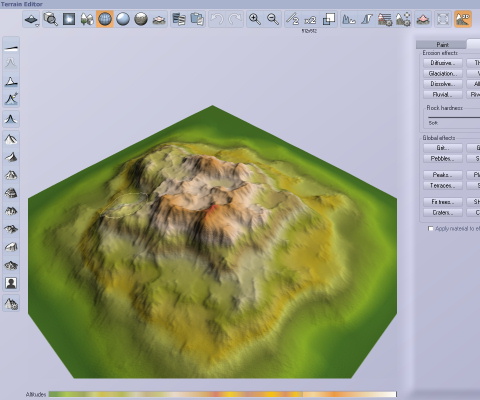Viewport: 480px width, 400px height.
Task: Click the mountain with gear bottom tool
Action: (x=11, y=303)
